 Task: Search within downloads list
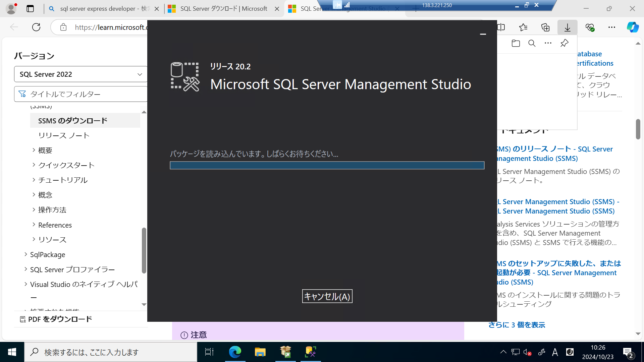(x=532, y=43)
